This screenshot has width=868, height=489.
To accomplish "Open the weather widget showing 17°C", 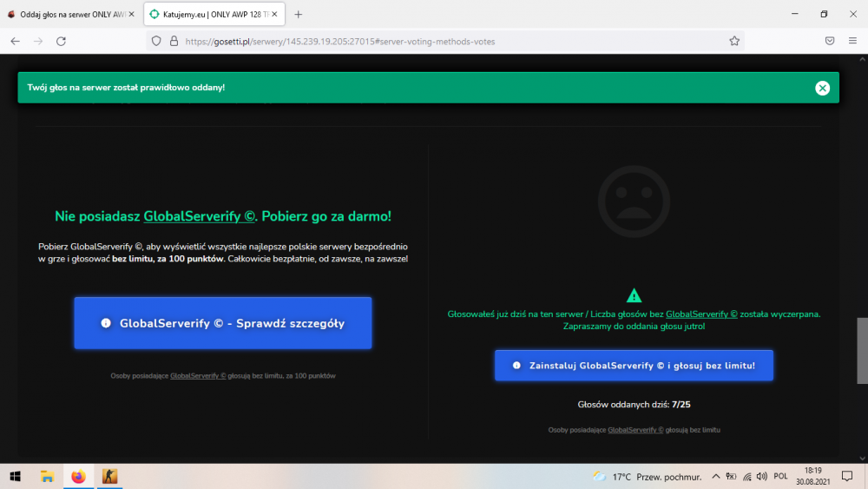I will pyautogui.click(x=648, y=477).
